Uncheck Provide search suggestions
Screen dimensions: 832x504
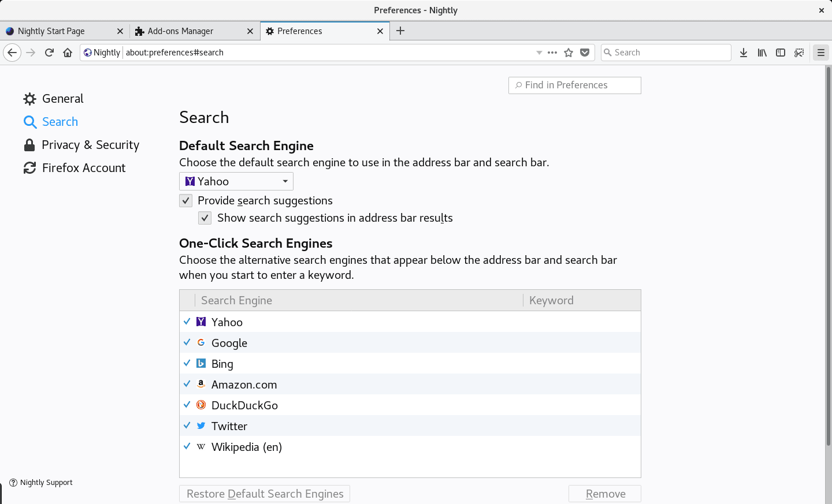point(186,201)
